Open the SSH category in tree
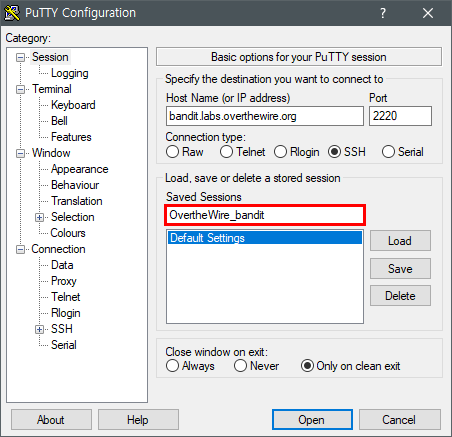 point(62,329)
